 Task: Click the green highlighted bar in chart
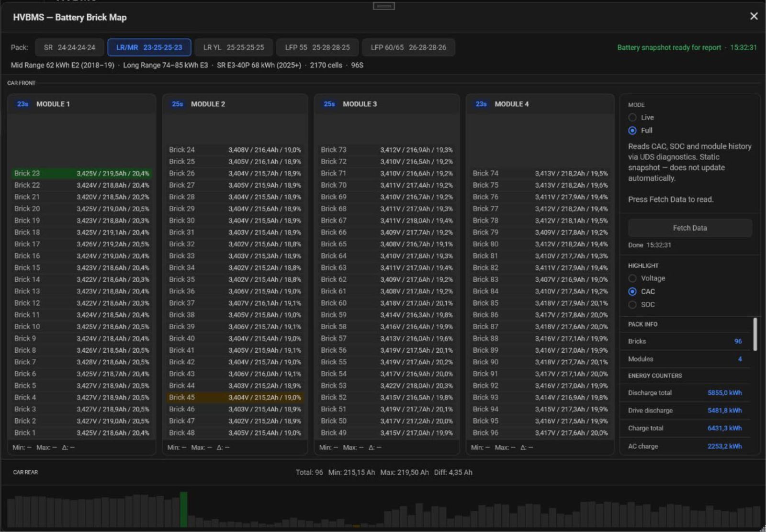(183, 510)
